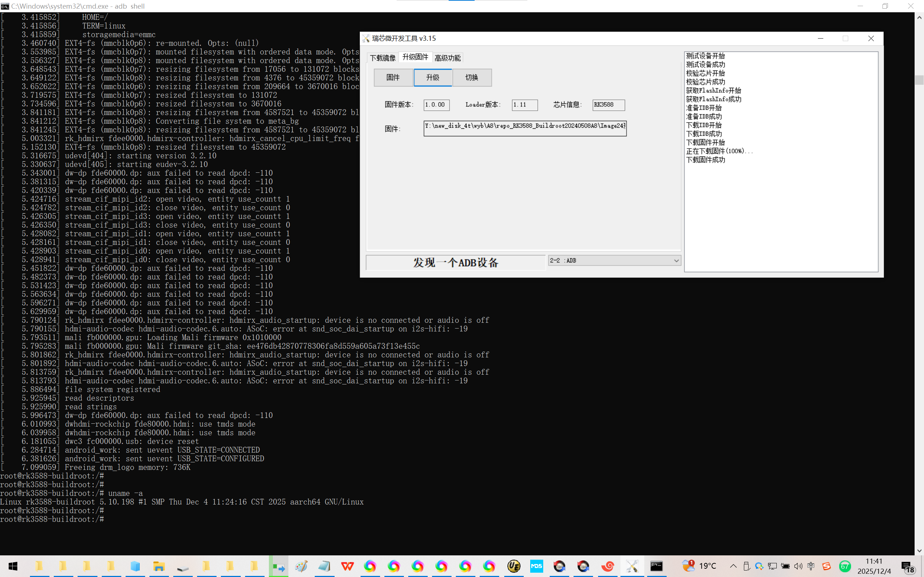Switch to the 下载镜像 tab
The height and width of the screenshot is (577, 924).
coord(382,57)
